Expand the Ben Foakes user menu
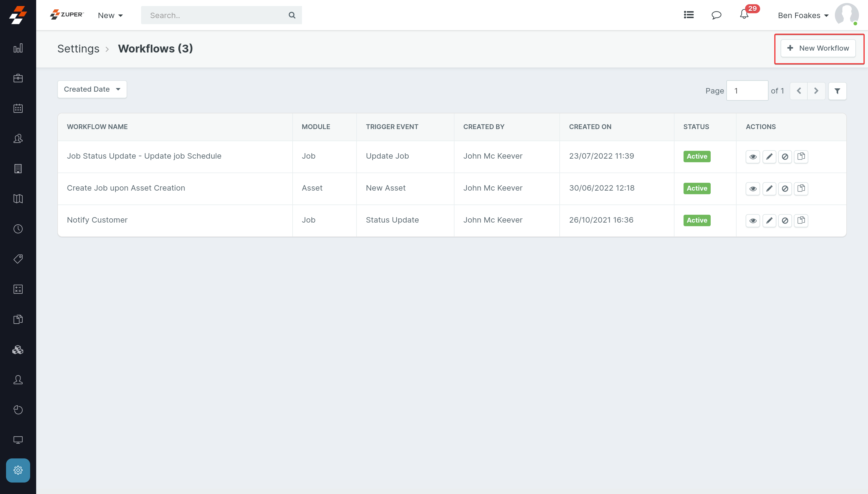This screenshot has height=494, width=868. (x=803, y=15)
